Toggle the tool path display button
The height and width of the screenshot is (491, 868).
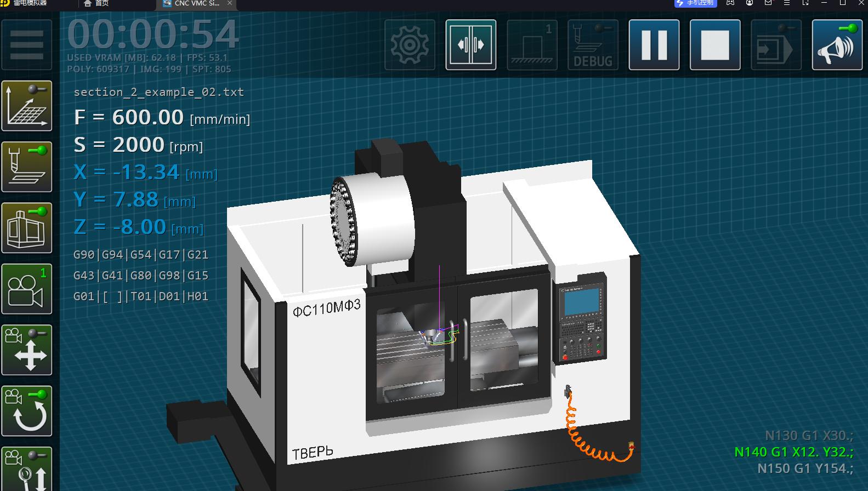(27, 167)
